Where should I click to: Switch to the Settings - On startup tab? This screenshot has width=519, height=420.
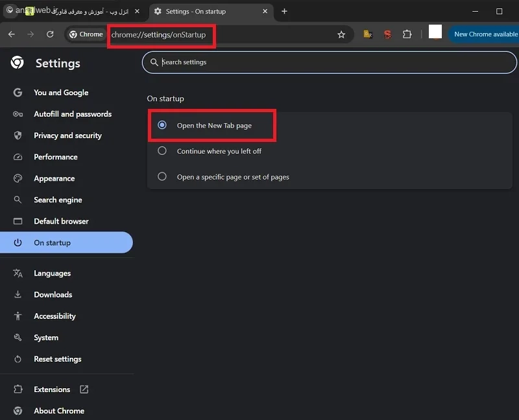coord(211,12)
